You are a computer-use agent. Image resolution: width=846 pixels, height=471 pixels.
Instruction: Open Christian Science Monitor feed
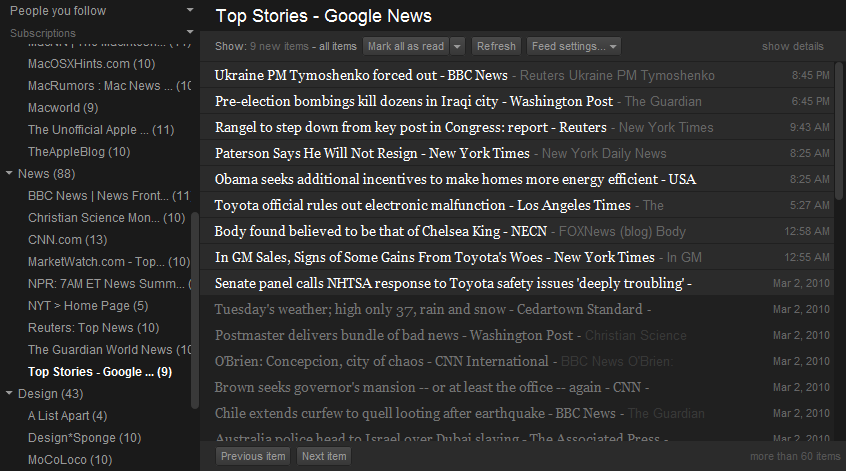[x=107, y=218]
